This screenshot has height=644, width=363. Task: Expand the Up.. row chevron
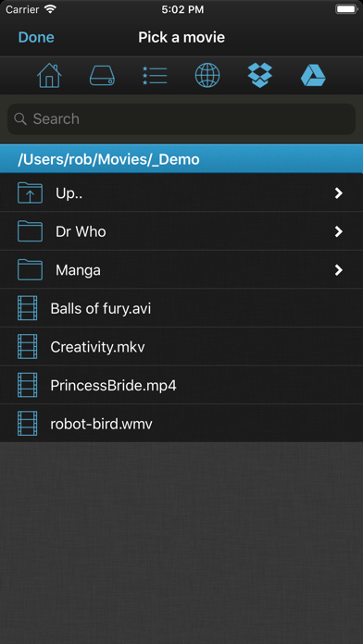pos(338,193)
